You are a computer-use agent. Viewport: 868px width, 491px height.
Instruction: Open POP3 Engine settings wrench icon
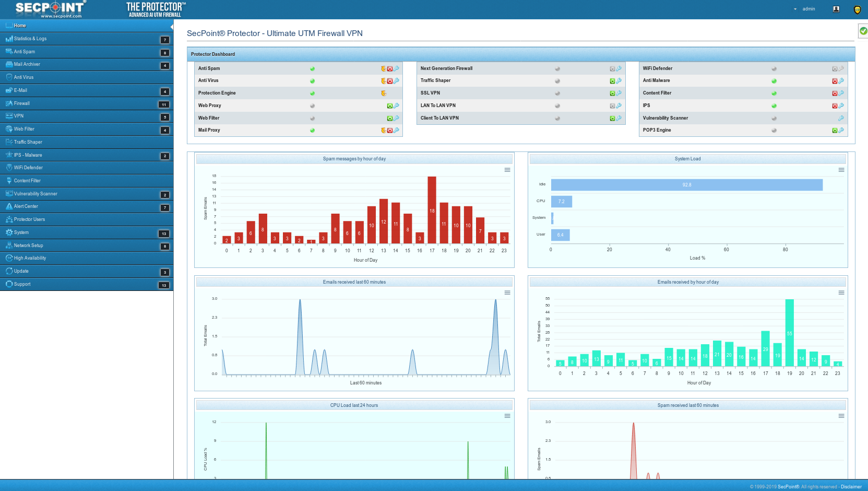pyautogui.click(x=841, y=131)
